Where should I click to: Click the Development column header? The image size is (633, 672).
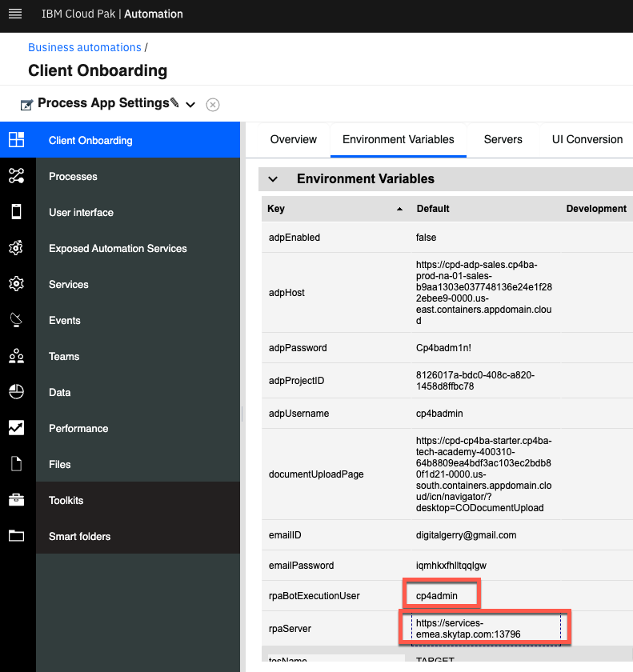point(596,209)
